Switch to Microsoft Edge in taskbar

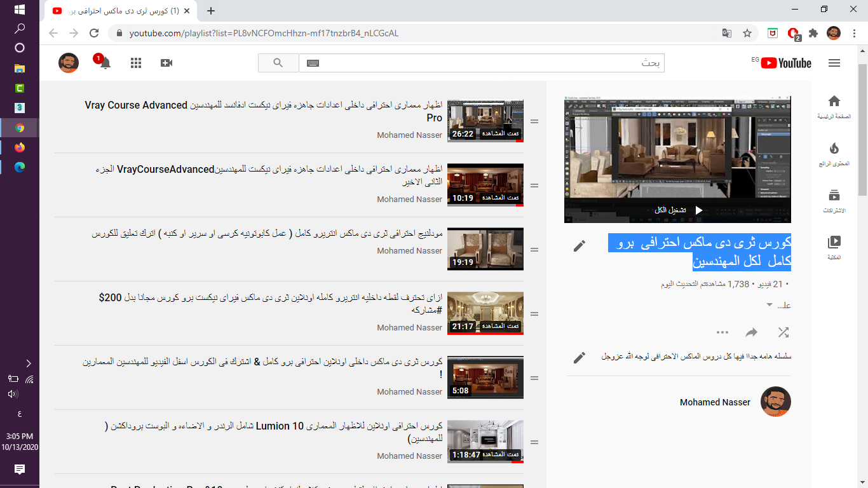coord(19,167)
